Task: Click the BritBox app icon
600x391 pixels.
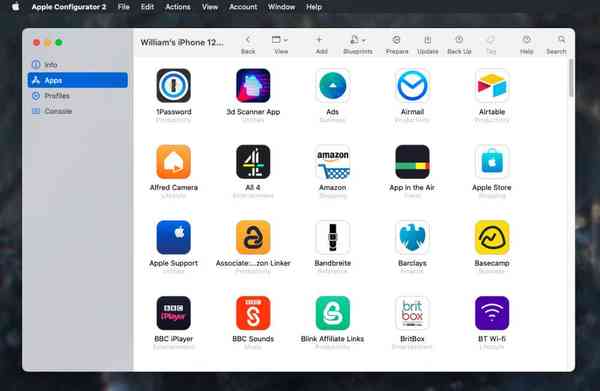Action: pyautogui.click(x=412, y=313)
